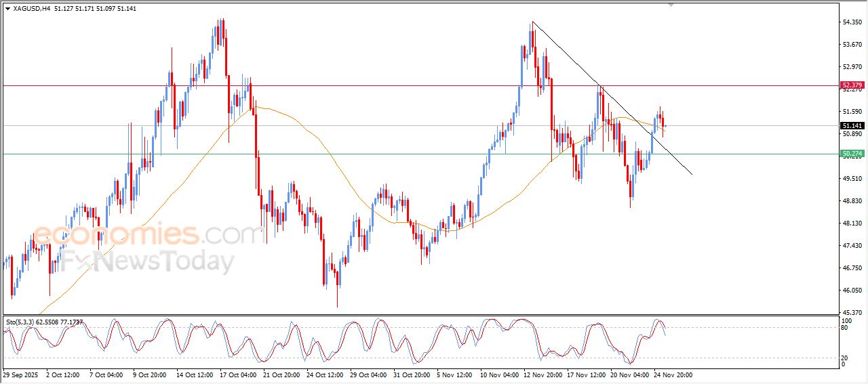Select the green 50.274 price label

click(852, 154)
